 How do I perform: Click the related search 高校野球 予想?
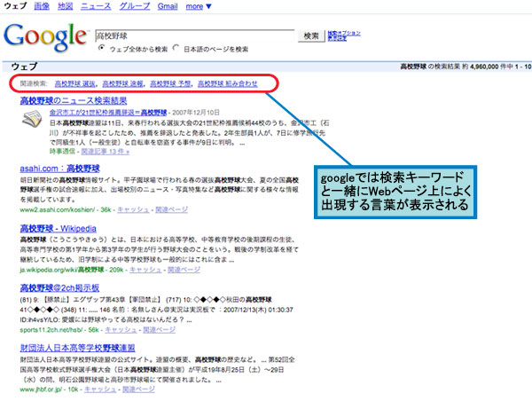click(170, 83)
